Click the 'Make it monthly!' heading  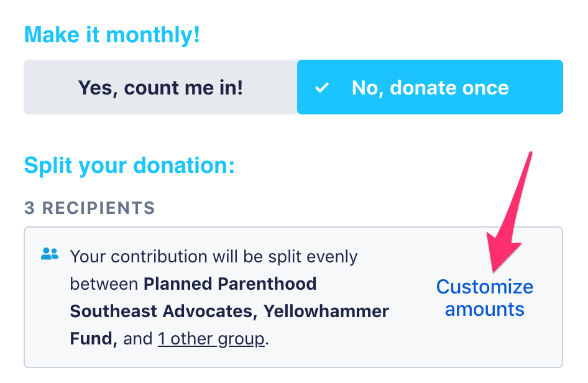[112, 35]
